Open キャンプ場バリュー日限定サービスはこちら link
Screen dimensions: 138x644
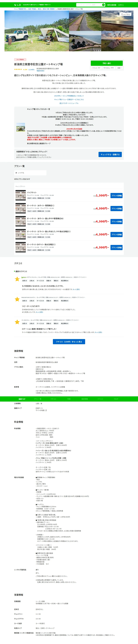coord(69,99)
